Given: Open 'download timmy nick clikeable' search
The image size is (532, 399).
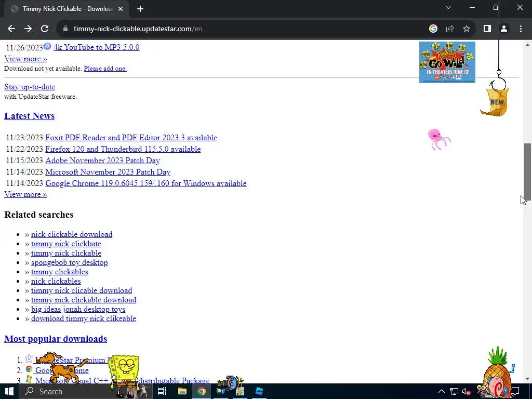Looking at the screenshot, I should (x=84, y=318).
